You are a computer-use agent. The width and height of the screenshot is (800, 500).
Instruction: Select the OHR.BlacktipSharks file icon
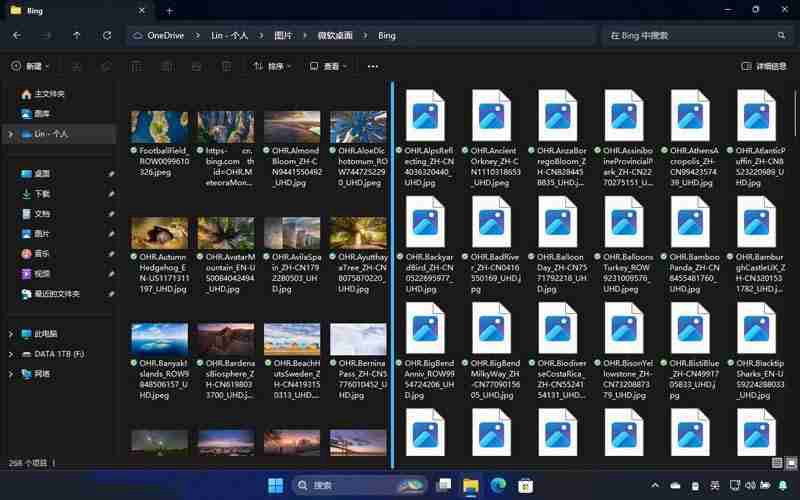[757, 328]
